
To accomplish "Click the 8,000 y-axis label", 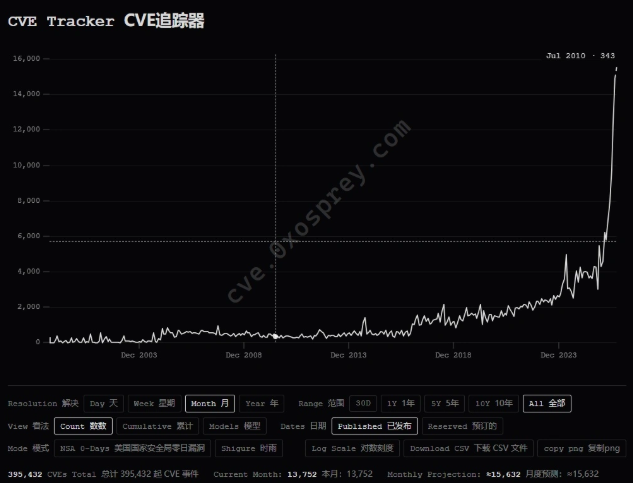I will point(29,201).
